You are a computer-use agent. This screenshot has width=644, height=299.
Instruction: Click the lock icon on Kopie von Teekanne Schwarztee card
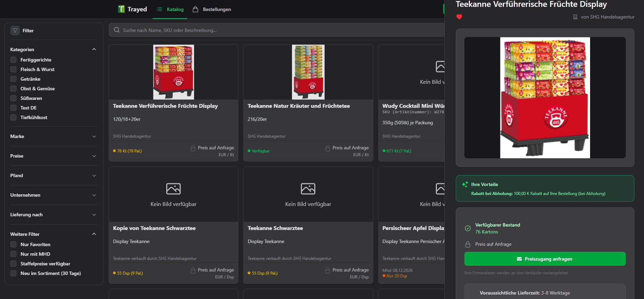pyautogui.click(x=193, y=270)
